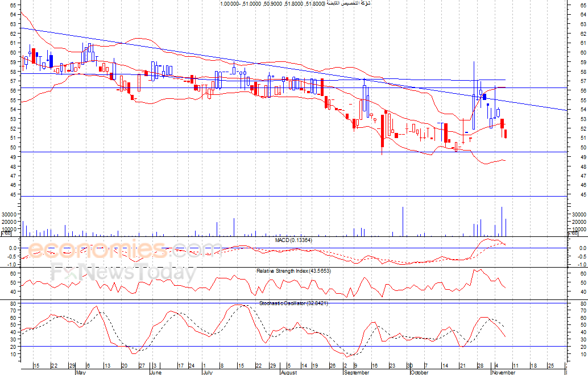
Task: Click date label 6 above May
Action: [x=88, y=366]
